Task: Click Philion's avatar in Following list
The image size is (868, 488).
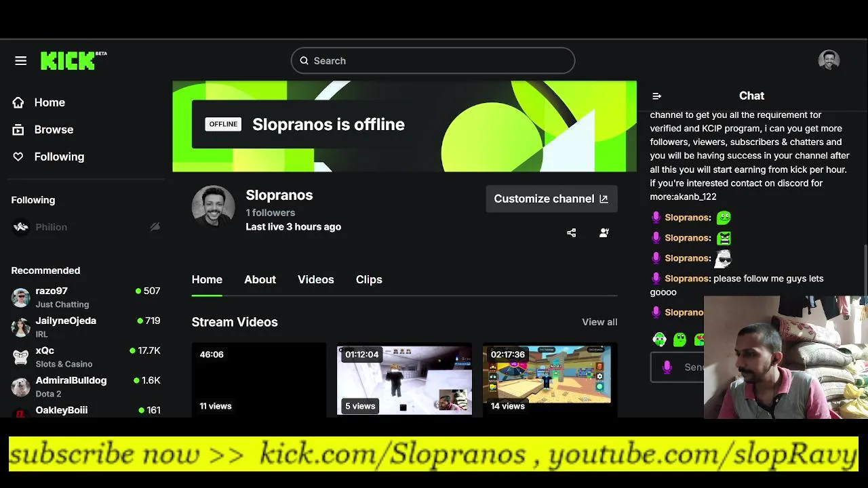Action: [21, 227]
